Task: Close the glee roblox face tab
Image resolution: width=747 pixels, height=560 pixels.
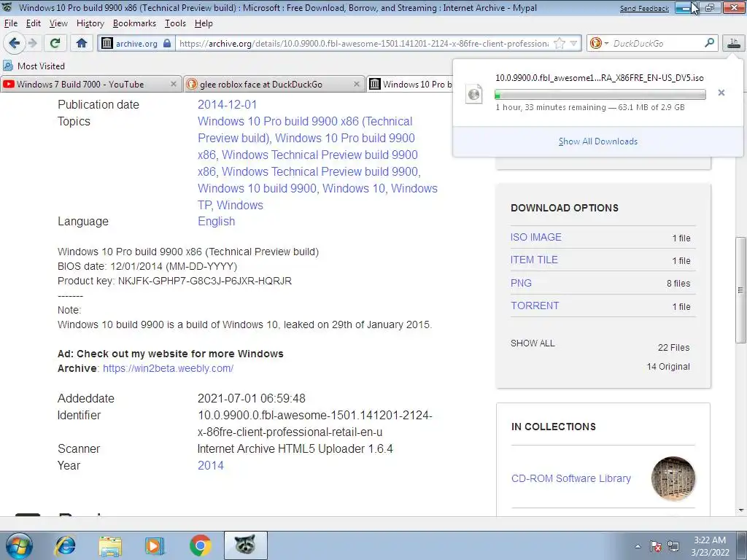Action: (356, 85)
